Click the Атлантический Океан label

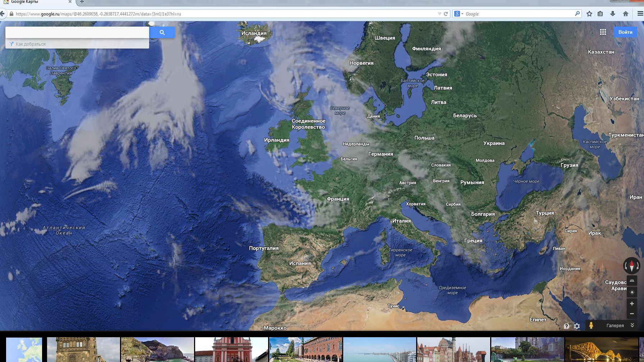64,230
